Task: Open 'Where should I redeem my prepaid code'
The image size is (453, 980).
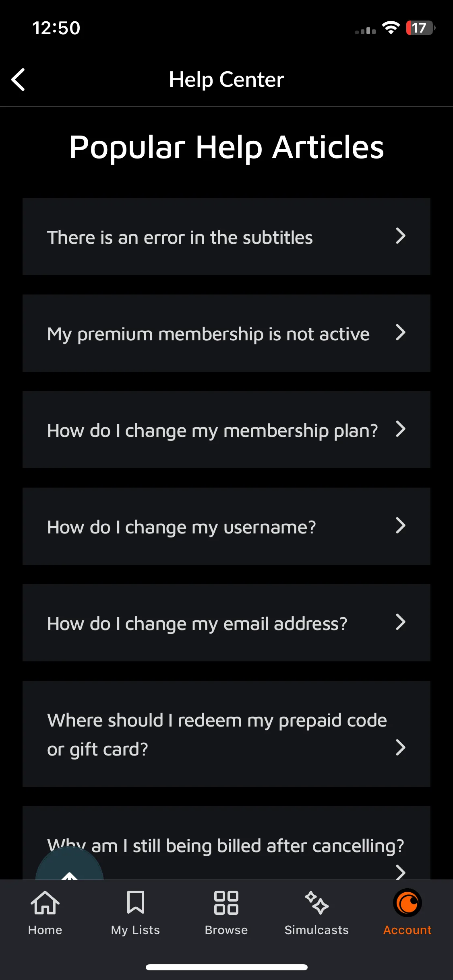Action: coord(226,734)
